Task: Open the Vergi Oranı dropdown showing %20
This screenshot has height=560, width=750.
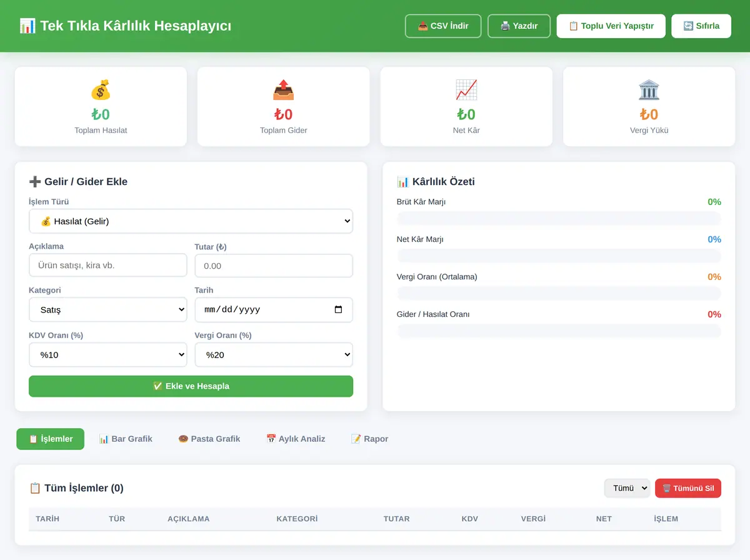Action: (274, 355)
